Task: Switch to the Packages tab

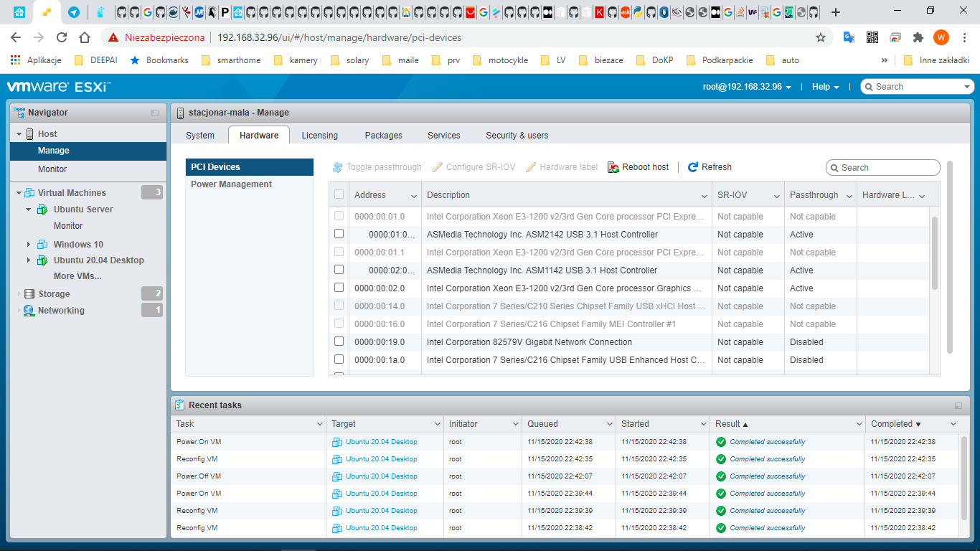Action: (x=384, y=135)
